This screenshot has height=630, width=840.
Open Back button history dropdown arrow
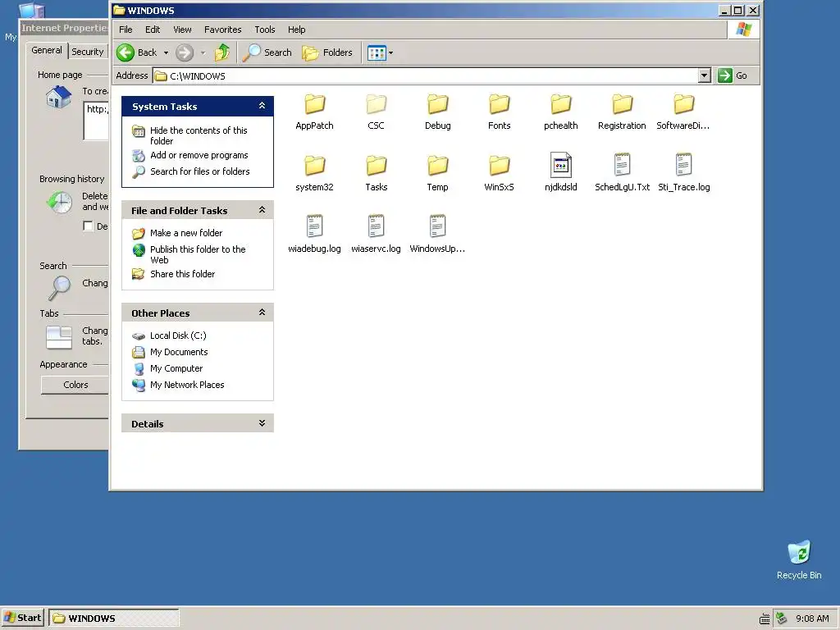point(166,52)
